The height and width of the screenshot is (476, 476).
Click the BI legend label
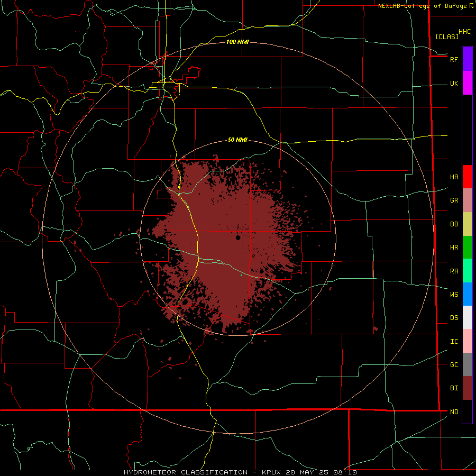point(454,388)
